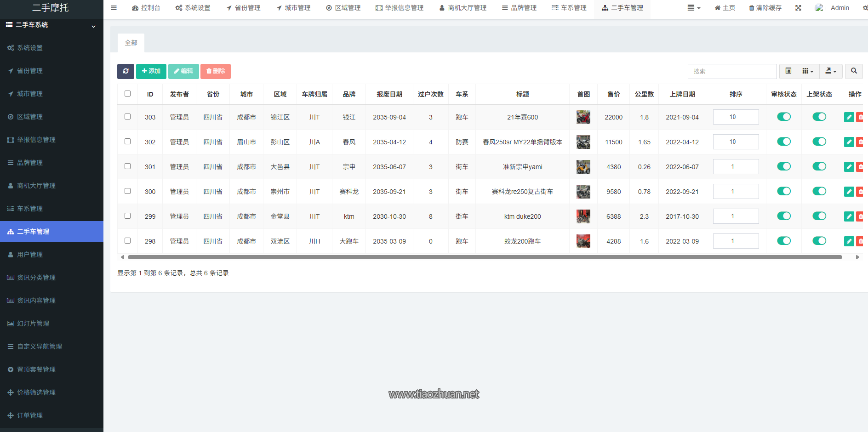Click the green edit pencil for row 300
This screenshot has height=432, width=868.
pos(849,192)
